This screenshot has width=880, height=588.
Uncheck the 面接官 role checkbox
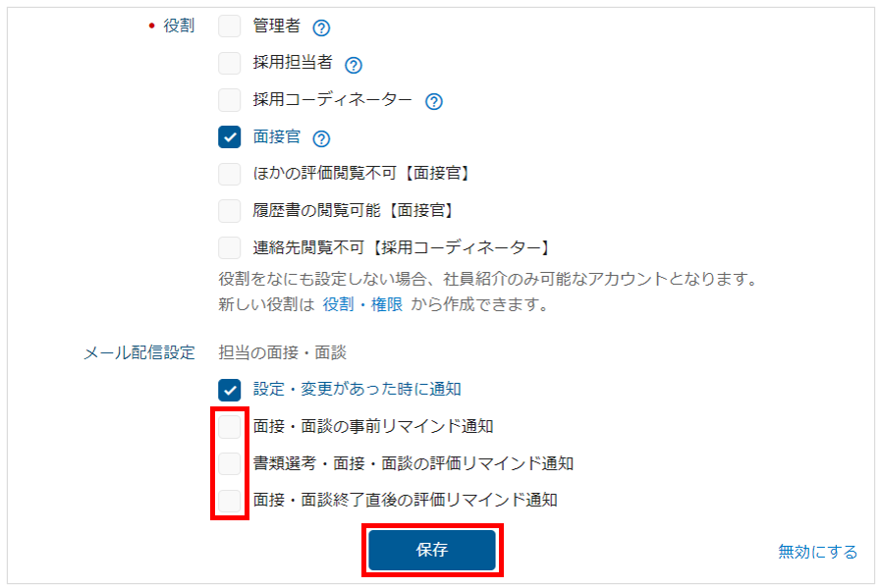click(x=230, y=137)
